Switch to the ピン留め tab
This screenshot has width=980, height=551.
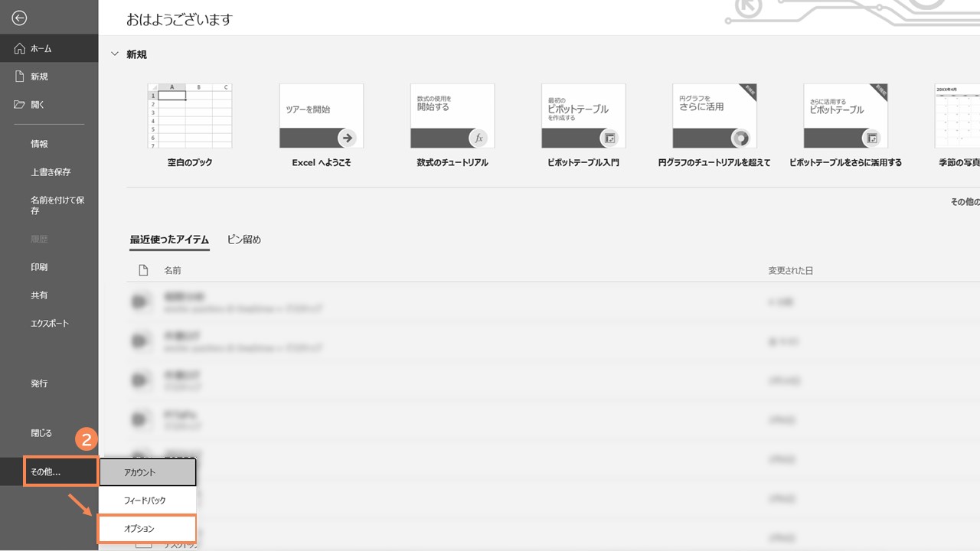click(244, 240)
